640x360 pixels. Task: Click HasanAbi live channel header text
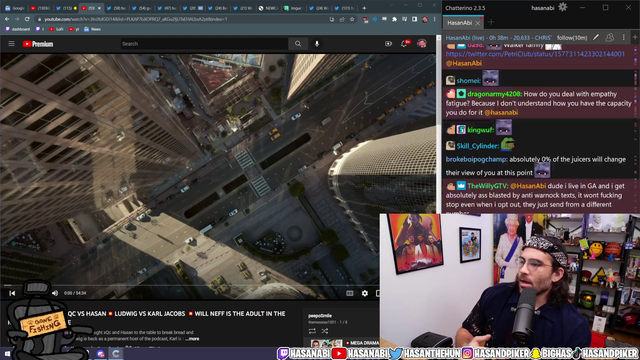click(x=499, y=38)
